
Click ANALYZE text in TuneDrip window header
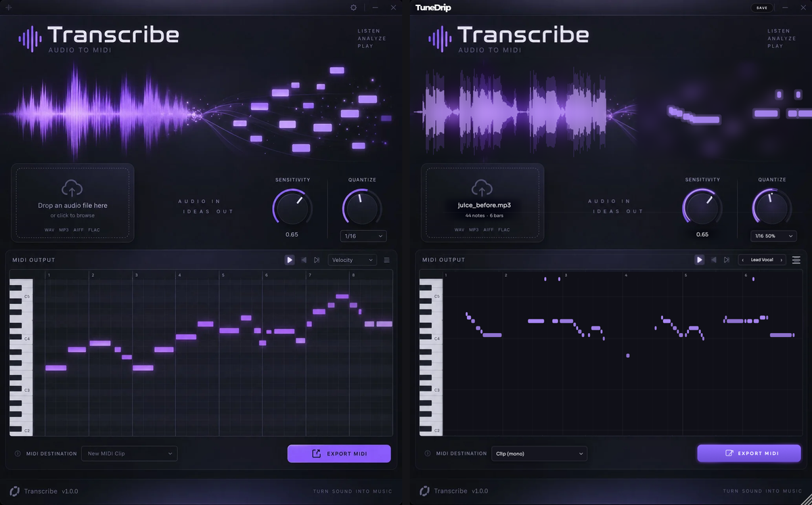tap(782, 39)
